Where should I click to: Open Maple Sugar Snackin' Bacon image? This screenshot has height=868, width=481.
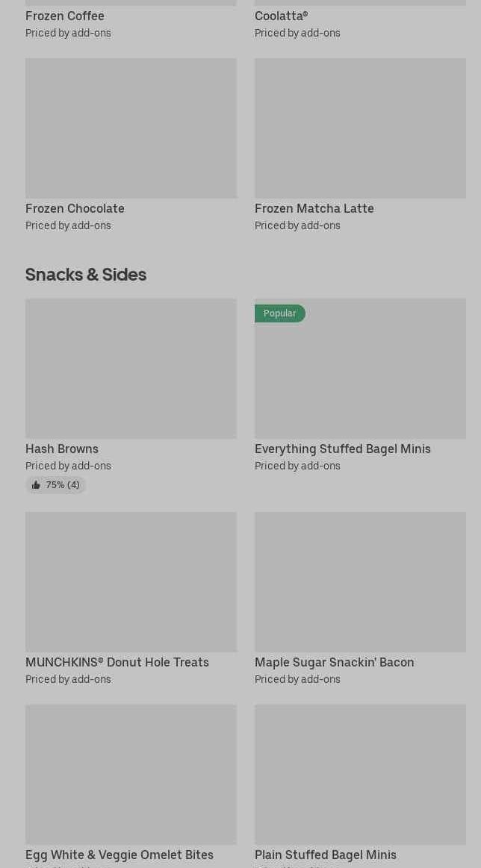360,582
